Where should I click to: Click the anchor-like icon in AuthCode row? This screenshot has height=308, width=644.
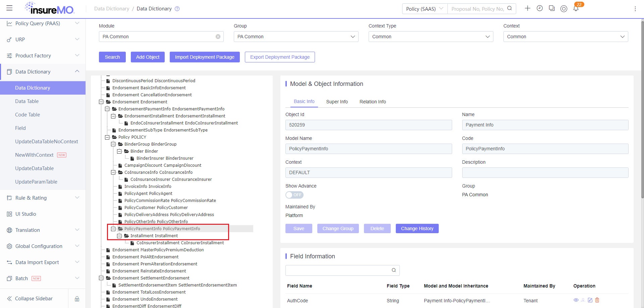[x=583, y=300]
